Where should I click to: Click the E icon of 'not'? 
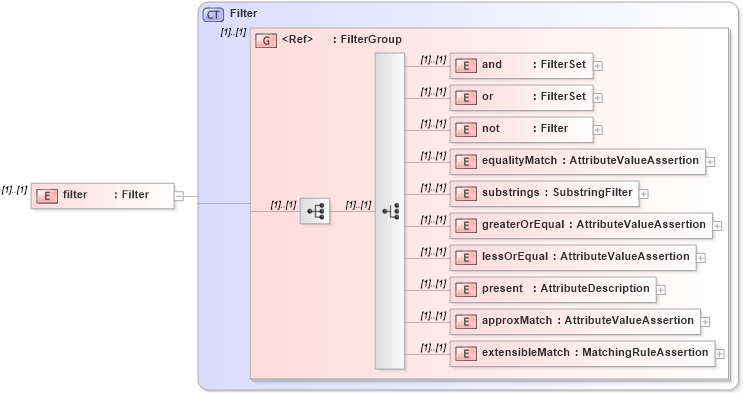(466, 130)
